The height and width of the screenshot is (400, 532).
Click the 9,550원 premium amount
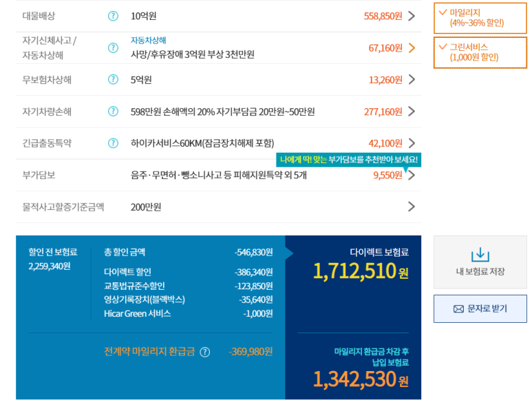pos(387,175)
